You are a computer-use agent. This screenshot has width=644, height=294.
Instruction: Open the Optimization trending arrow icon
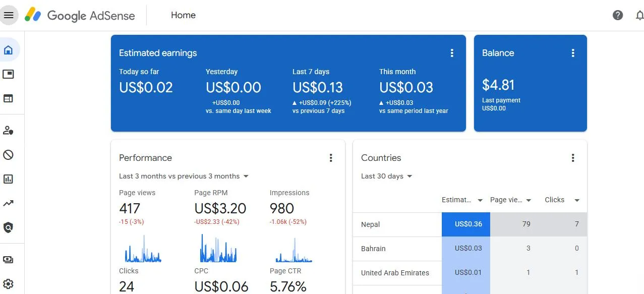[x=9, y=203]
